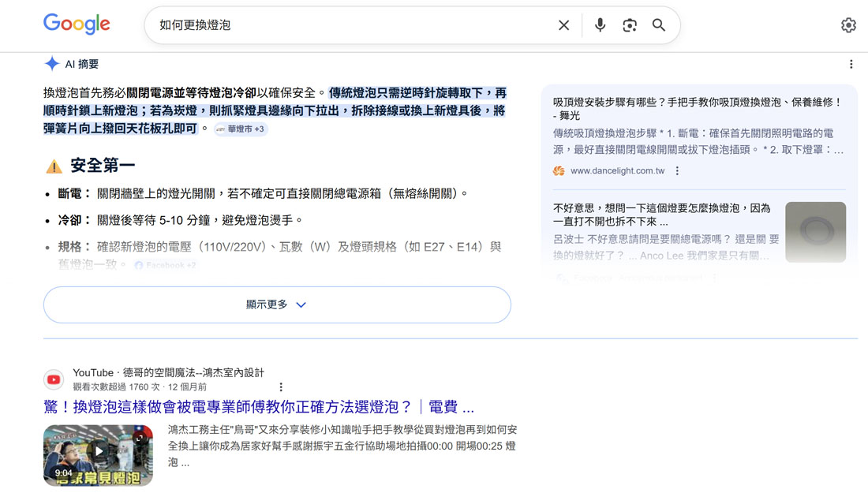Run the search with the magnifier icon

[659, 24]
